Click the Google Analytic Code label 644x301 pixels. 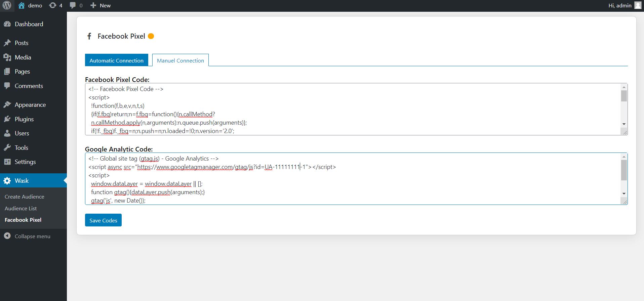point(119,149)
